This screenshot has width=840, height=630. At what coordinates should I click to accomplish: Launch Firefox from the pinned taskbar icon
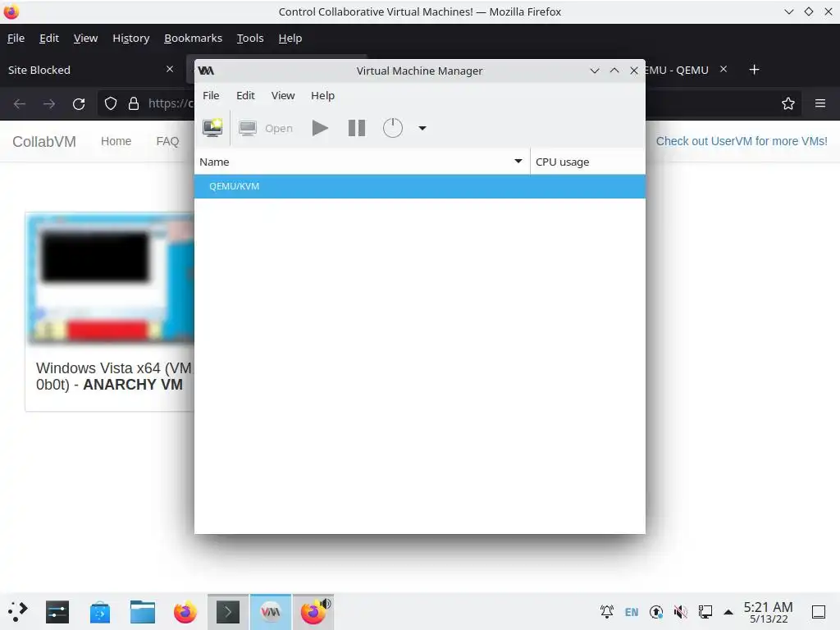[x=185, y=612]
